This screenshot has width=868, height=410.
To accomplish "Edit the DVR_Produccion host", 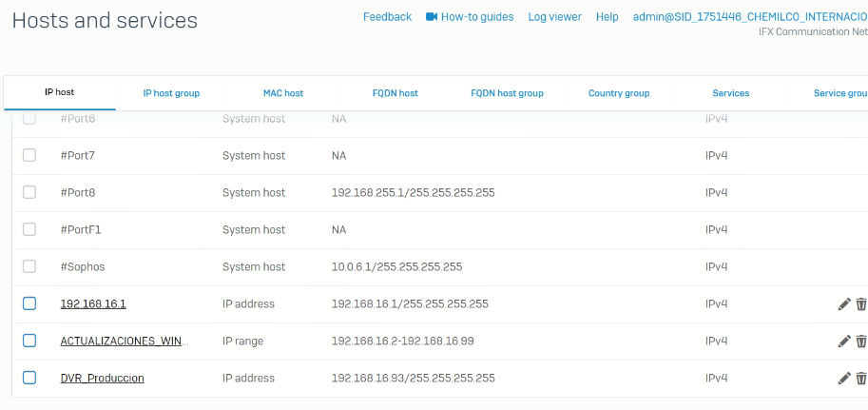I will point(844,379).
